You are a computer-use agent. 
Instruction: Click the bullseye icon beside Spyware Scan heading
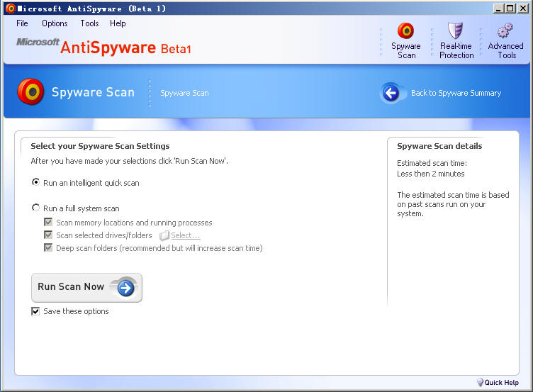point(30,91)
